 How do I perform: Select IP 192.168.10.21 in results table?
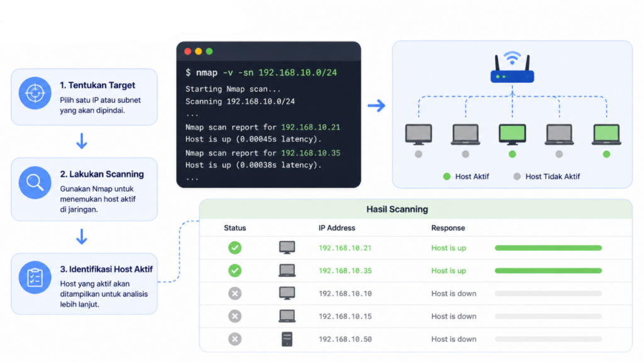pyautogui.click(x=345, y=248)
